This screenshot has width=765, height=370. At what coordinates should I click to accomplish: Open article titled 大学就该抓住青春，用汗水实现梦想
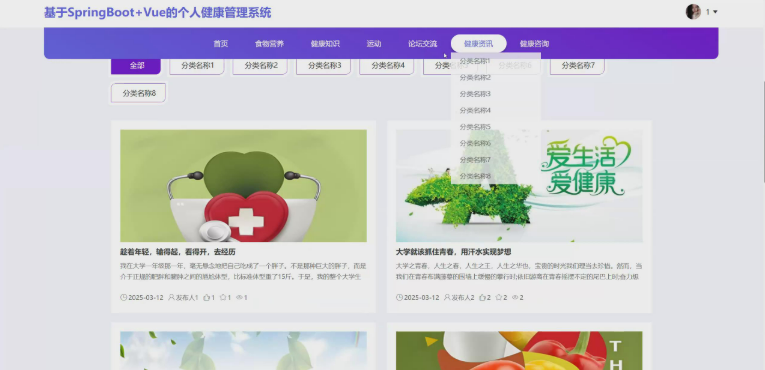[x=453, y=252]
